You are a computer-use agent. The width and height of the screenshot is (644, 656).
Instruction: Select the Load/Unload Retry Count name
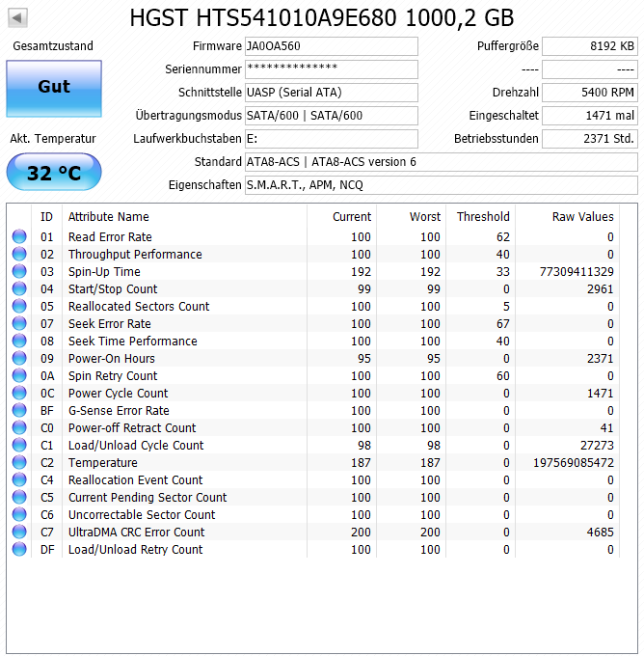coord(136,549)
